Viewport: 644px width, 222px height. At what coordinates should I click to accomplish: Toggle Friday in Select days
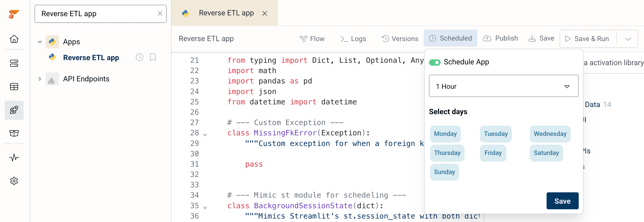pos(493,153)
